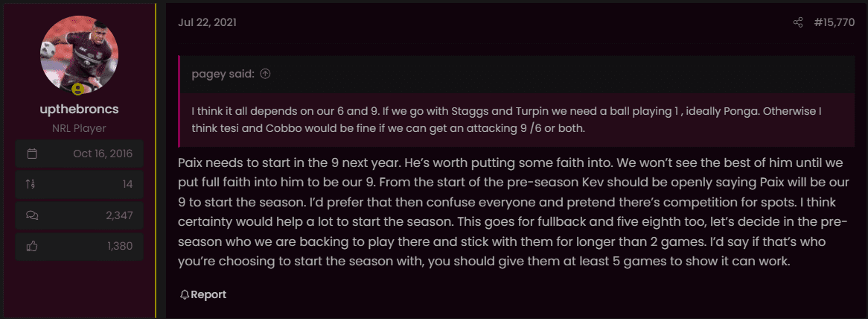Click the NRL Player user title
Viewport: 868px width, 319px height.
click(79, 128)
